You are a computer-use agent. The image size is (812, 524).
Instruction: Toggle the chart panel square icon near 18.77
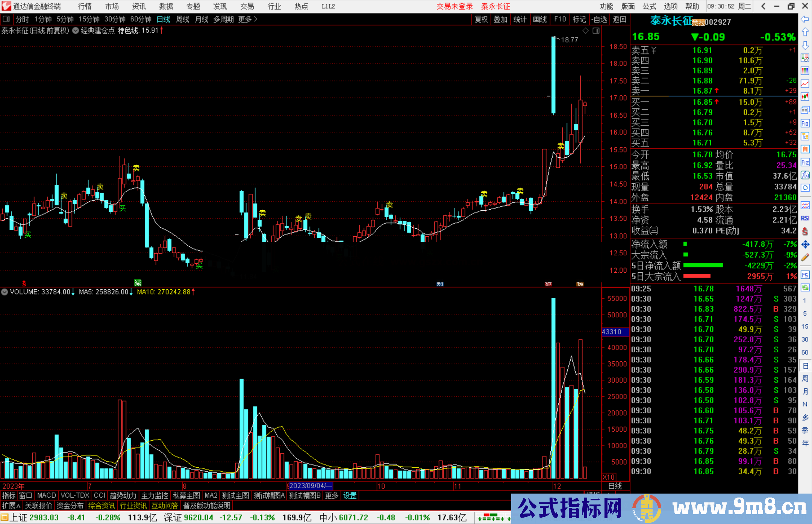click(596, 31)
